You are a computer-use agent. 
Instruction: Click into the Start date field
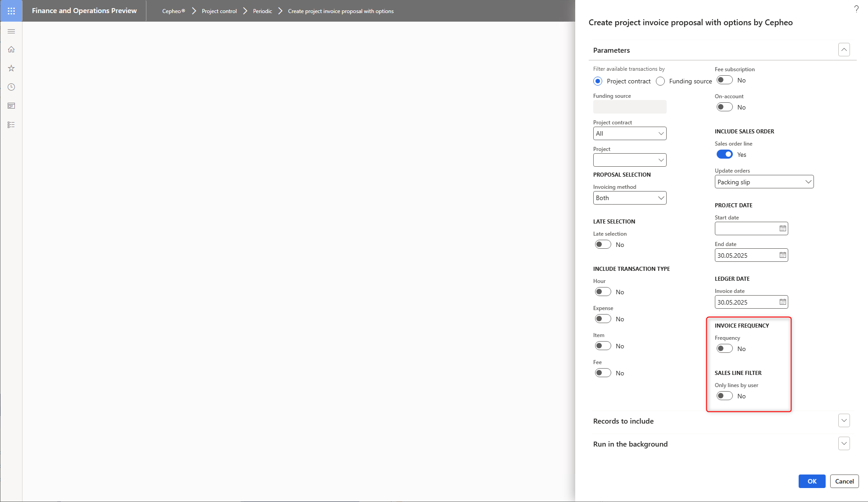point(745,228)
